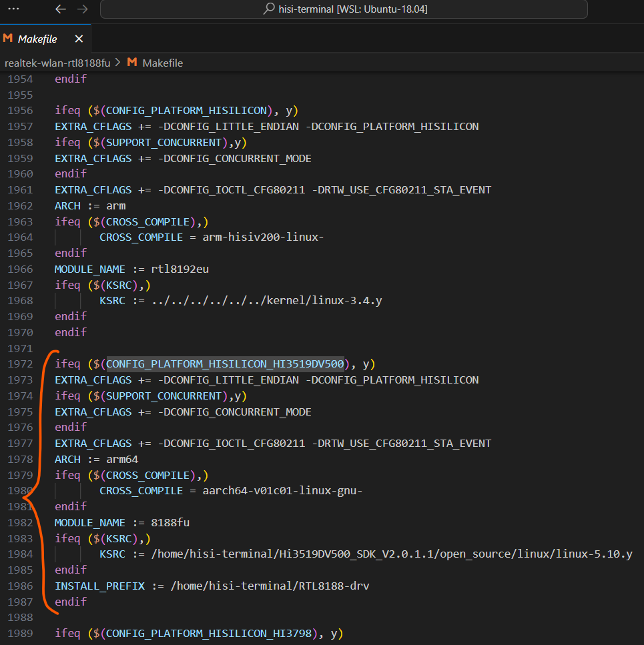Click arm-hisiv200-linux- value on line 1964
Image resolution: width=644 pixels, height=645 pixels.
263,237
